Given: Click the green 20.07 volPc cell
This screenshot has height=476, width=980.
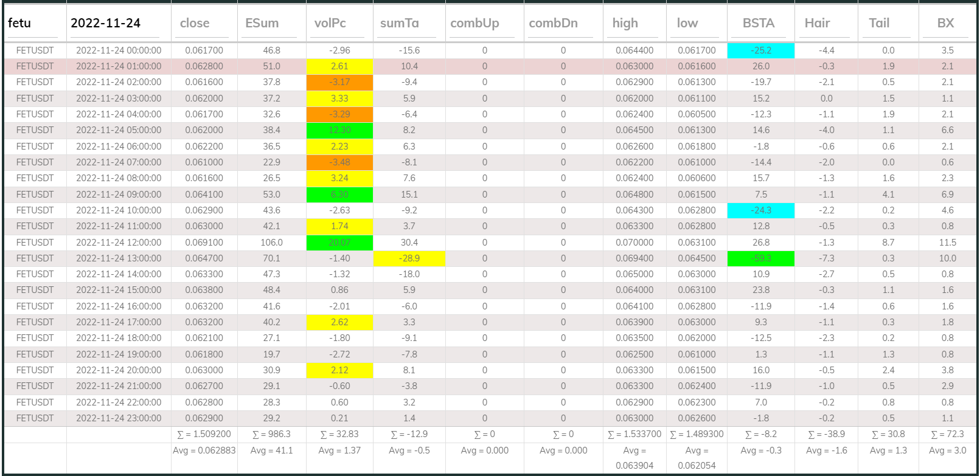Looking at the screenshot, I should (x=339, y=243).
